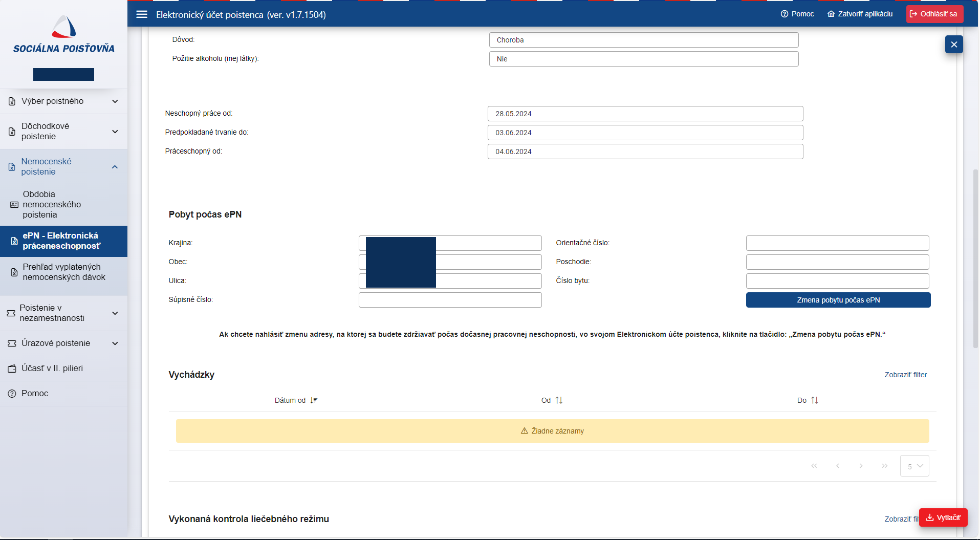Viewport: 980px width, 540px height.
Task: Sort by Od column arrows
Action: pyautogui.click(x=559, y=400)
